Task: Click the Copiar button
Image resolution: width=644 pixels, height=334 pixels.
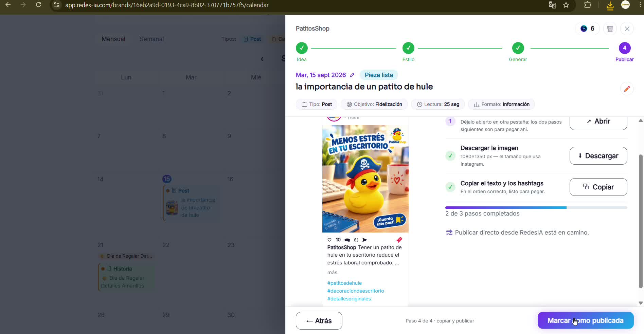Action: [x=598, y=187]
